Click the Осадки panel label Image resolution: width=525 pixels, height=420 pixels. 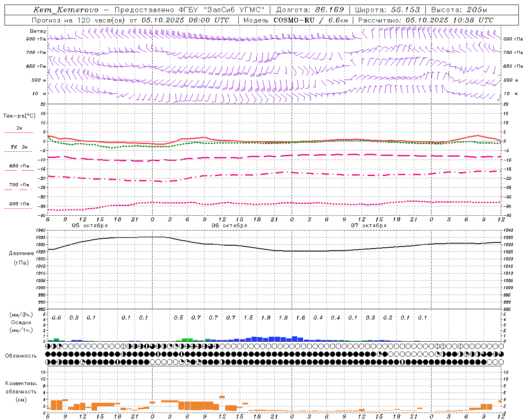point(21,322)
